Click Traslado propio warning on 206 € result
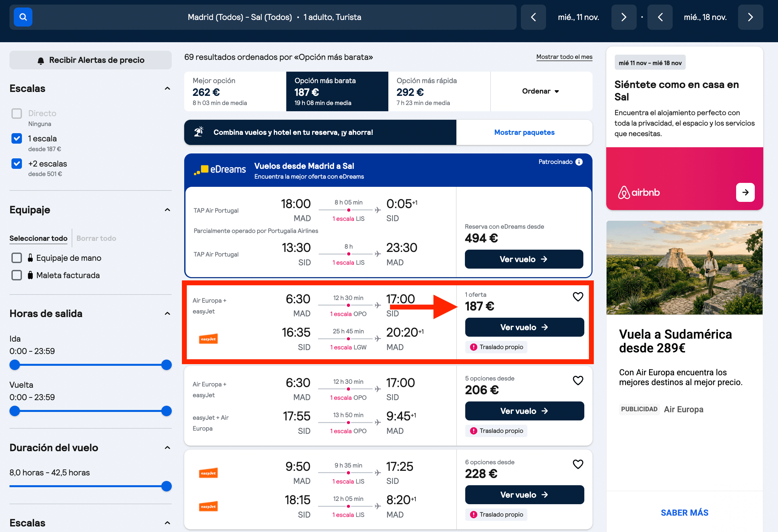778x532 pixels. [496, 431]
